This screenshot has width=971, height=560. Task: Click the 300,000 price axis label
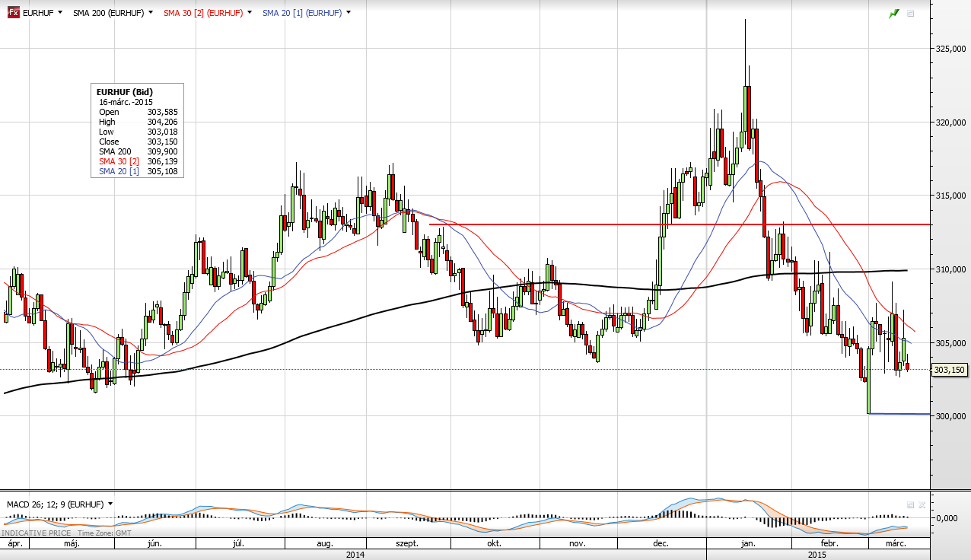(950, 416)
